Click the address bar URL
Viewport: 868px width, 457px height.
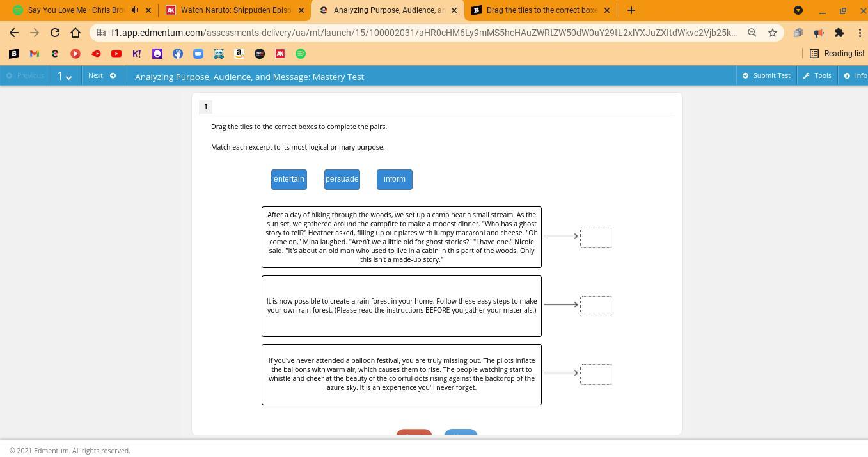coord(423,33)
